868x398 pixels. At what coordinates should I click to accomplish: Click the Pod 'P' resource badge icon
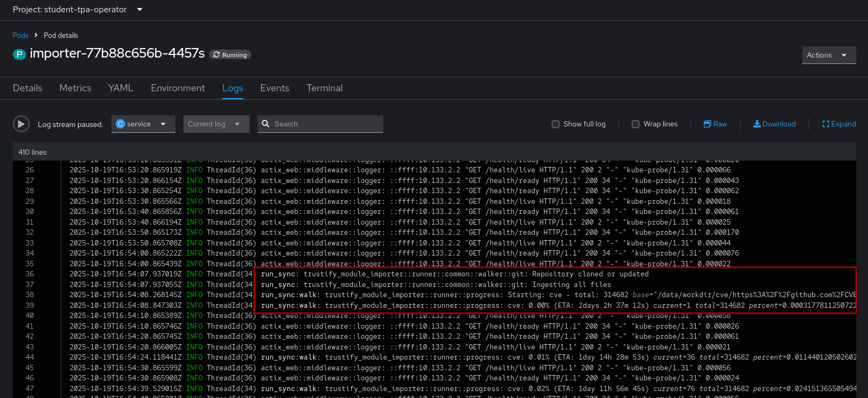19,54
